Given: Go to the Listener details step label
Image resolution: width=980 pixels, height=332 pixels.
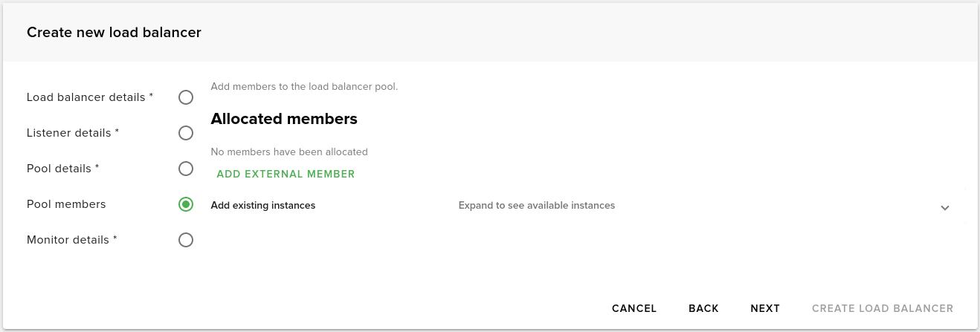Looking at the screenshot, I should pyautogui.click(x=73, y=133).
